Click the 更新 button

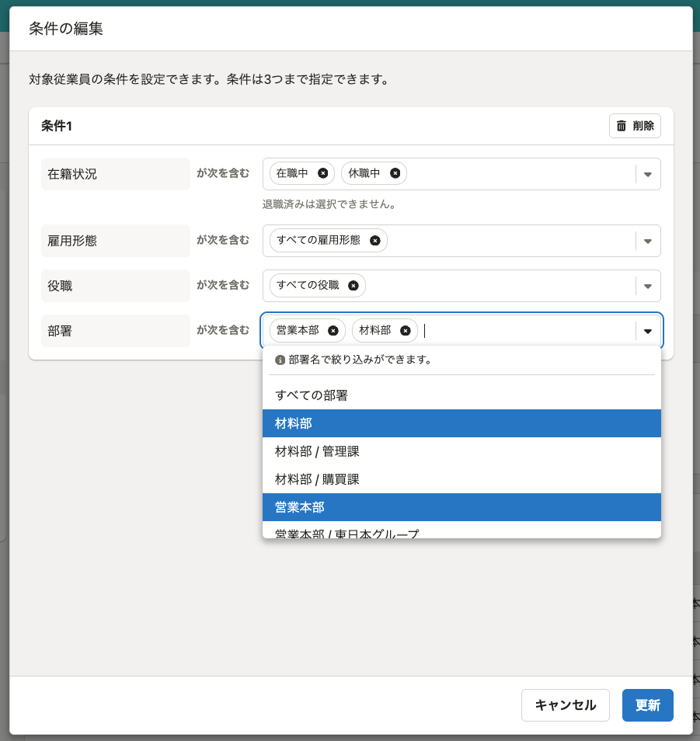(x=647, y=705)
